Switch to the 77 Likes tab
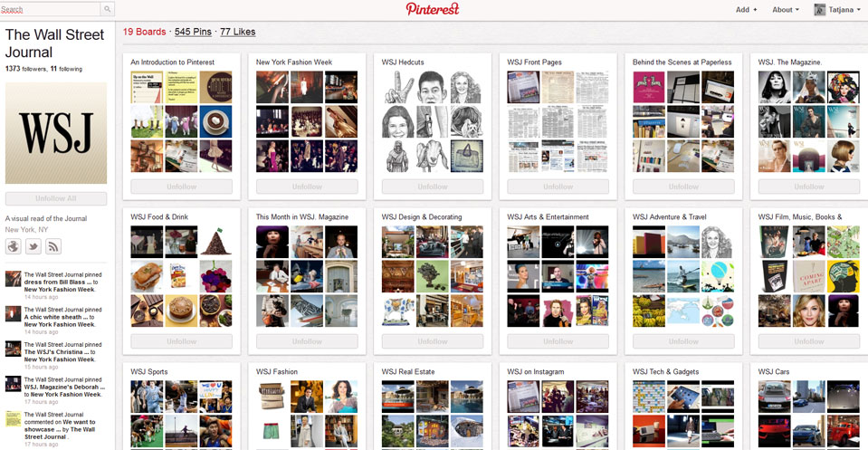The height and width of the screenshot is (450, 868). [x=238, y=32]
